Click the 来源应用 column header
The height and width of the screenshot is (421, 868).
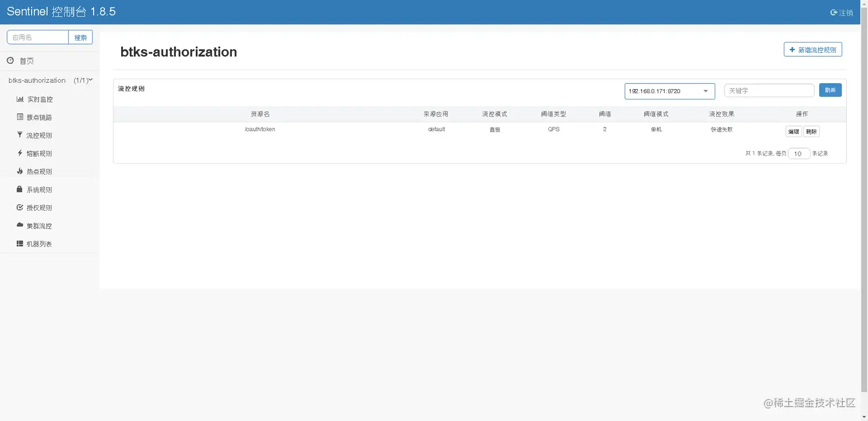click(x=436, y=114)
